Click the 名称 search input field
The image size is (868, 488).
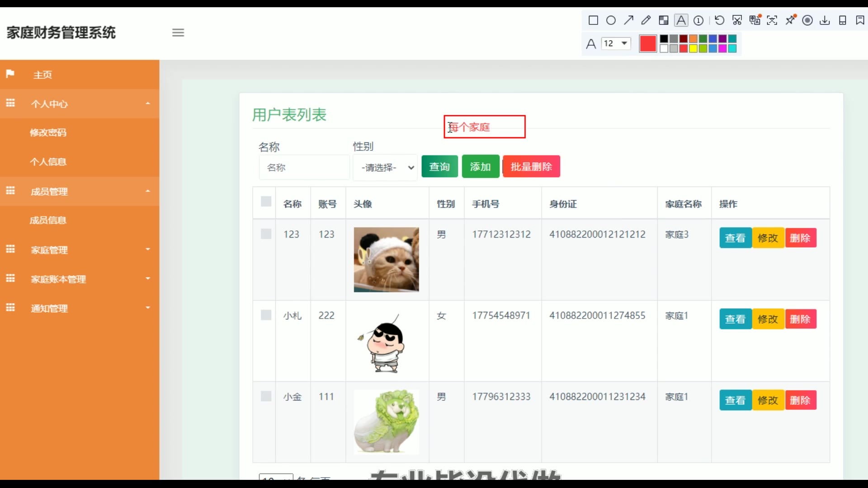pyautogui.click(x=304, y=168)
